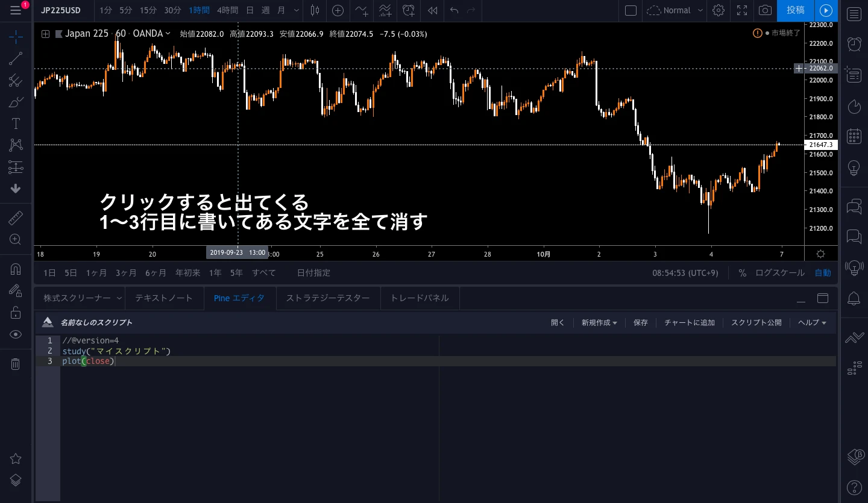Take a chart snapshot with the camera icon
This screenshot has width=868, height=503.
(x=765, y=11)
